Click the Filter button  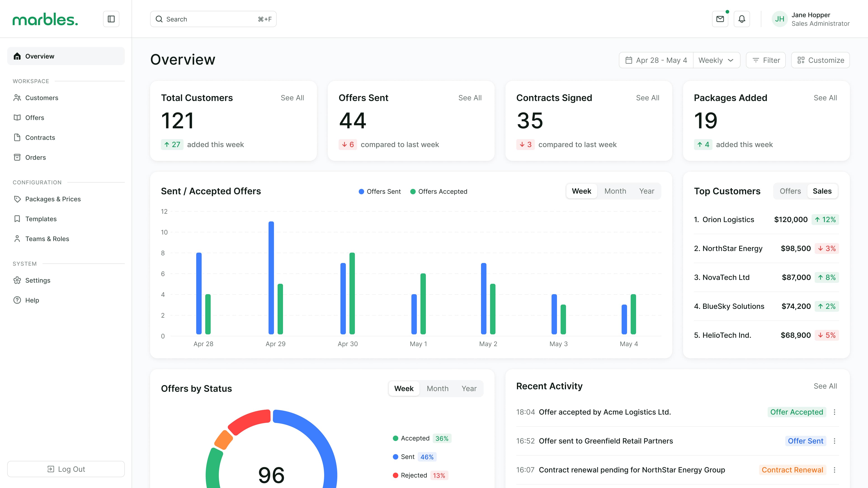point(766,60)
